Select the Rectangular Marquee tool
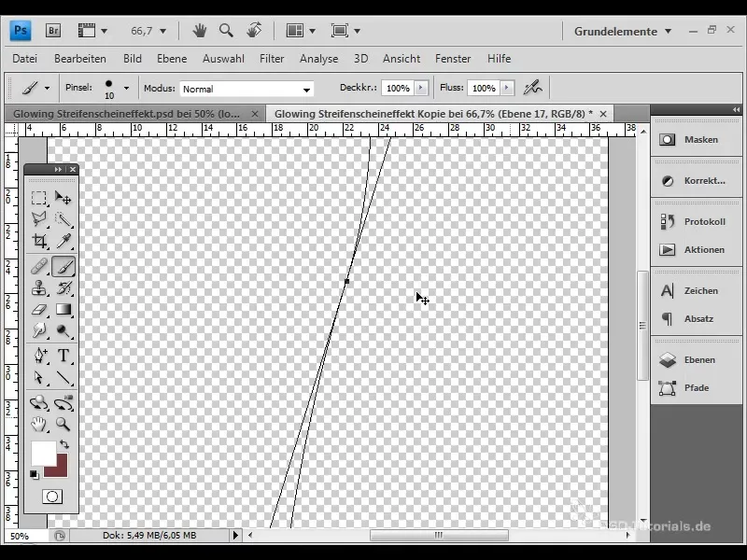 39,198
